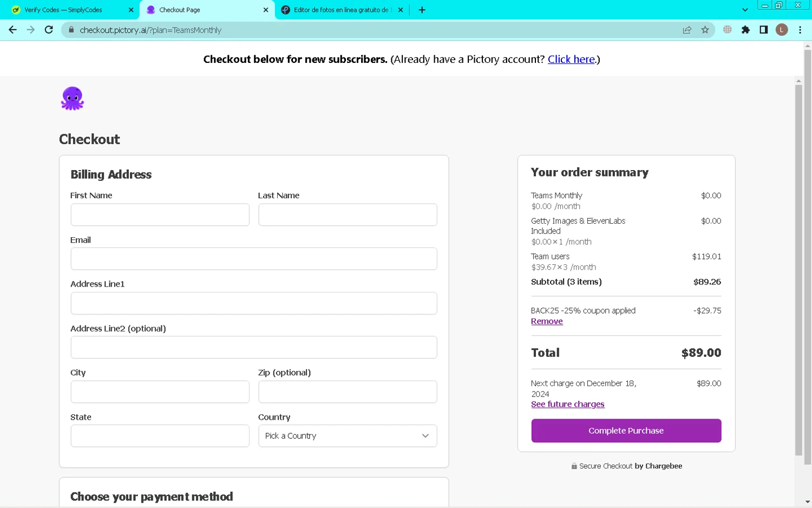Open the tab search dropdown arrow
Screen dimensions: 812x508
pyautogui.click(x=745, y=10)
